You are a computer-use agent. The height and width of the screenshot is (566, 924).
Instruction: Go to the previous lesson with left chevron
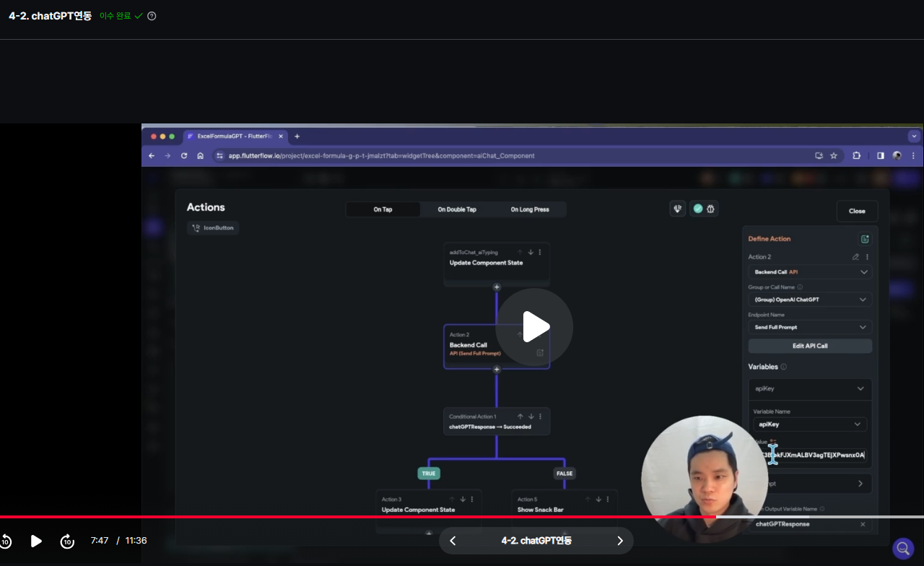pyautogui.click(x=453, y=541)
